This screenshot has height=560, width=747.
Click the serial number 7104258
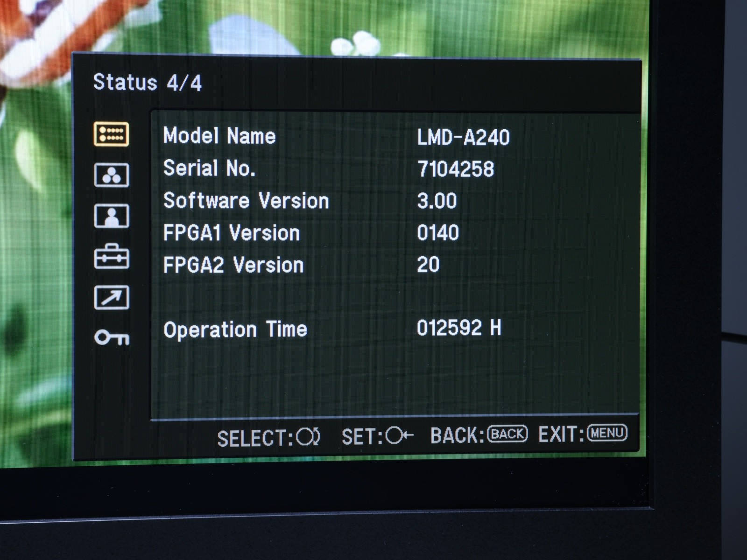point(456,169)
